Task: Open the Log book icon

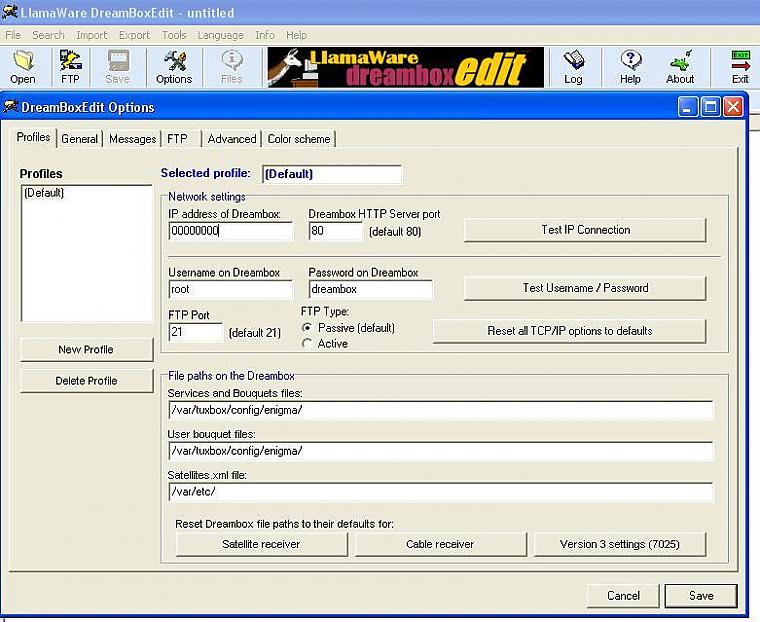Action: pyautogui.click(x=573, y=67)
